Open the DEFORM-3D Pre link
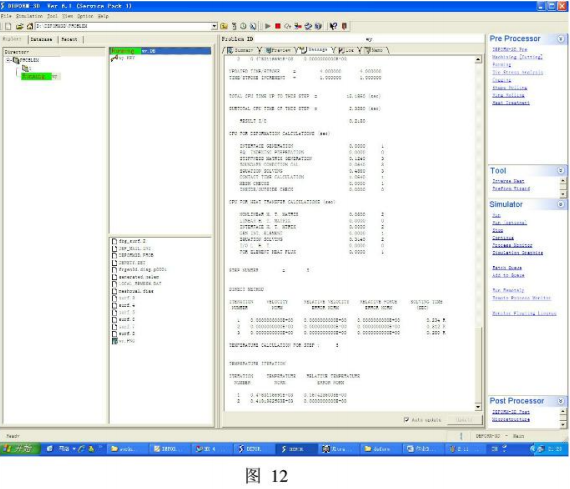The width and height of the screenshot is (570, 489). 510,49
